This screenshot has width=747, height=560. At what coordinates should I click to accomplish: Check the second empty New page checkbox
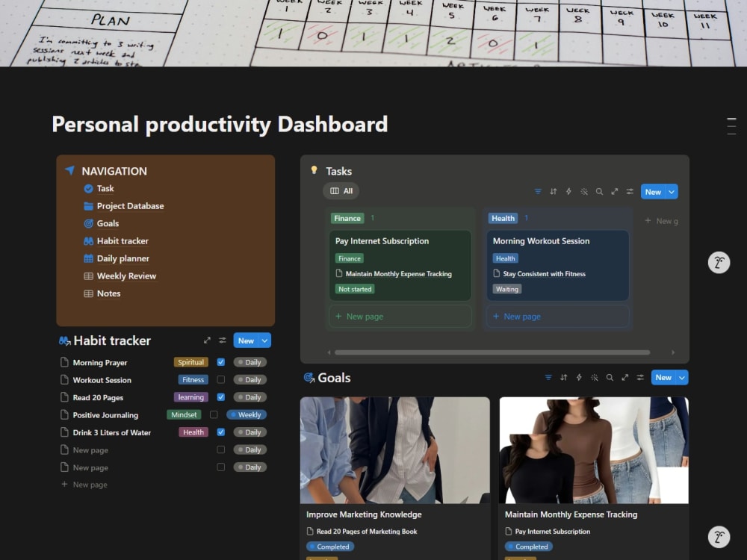click(220, 467)
